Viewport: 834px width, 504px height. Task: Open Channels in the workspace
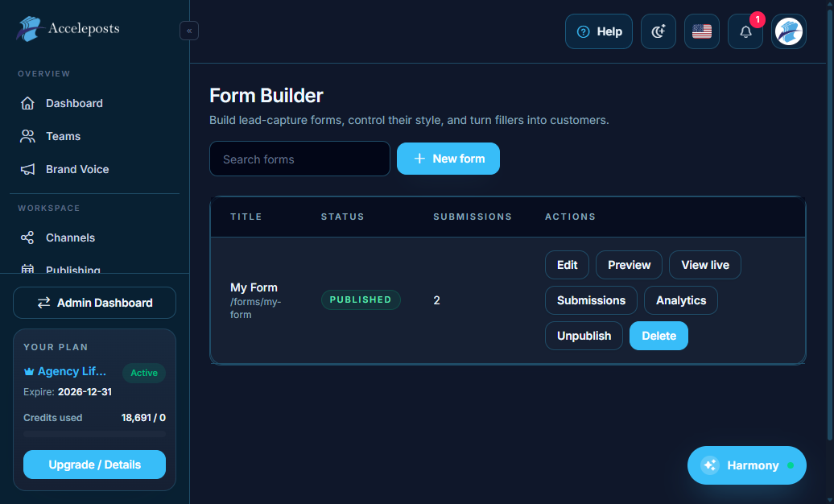coord(94,238)
